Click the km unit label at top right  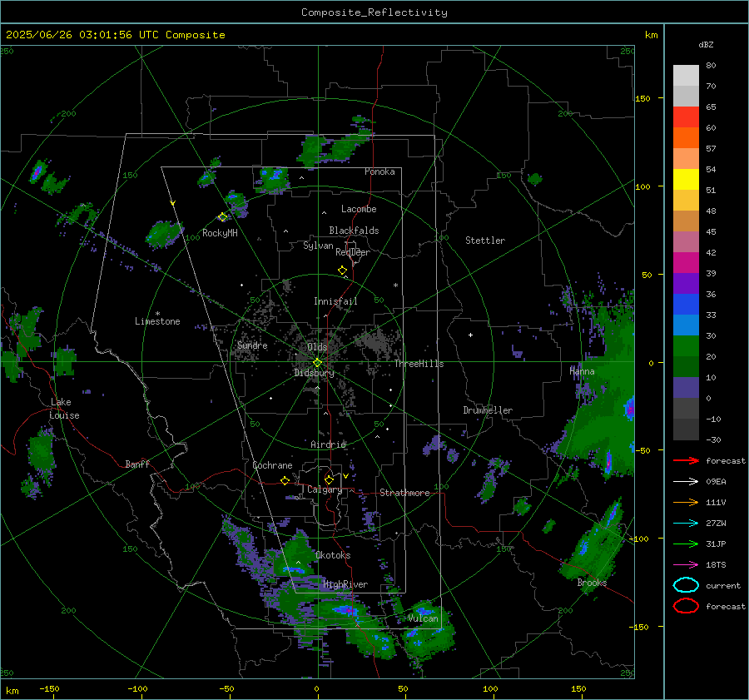pos(651,35)
